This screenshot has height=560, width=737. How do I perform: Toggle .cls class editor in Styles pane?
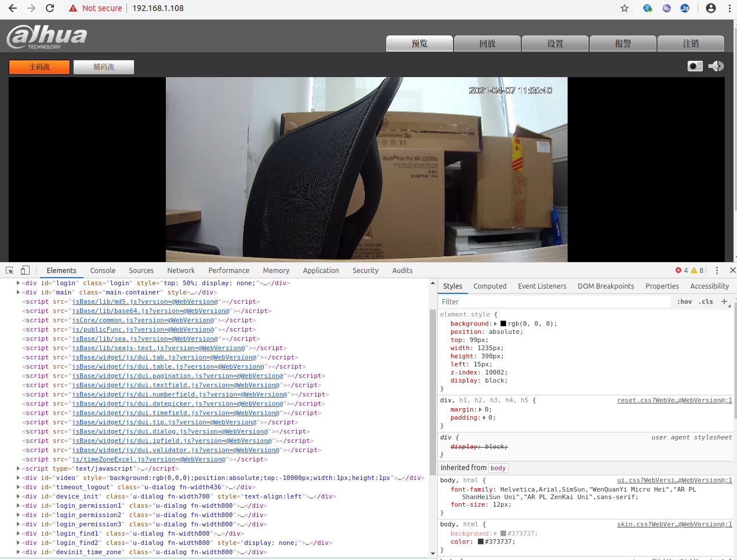[706, 301]
